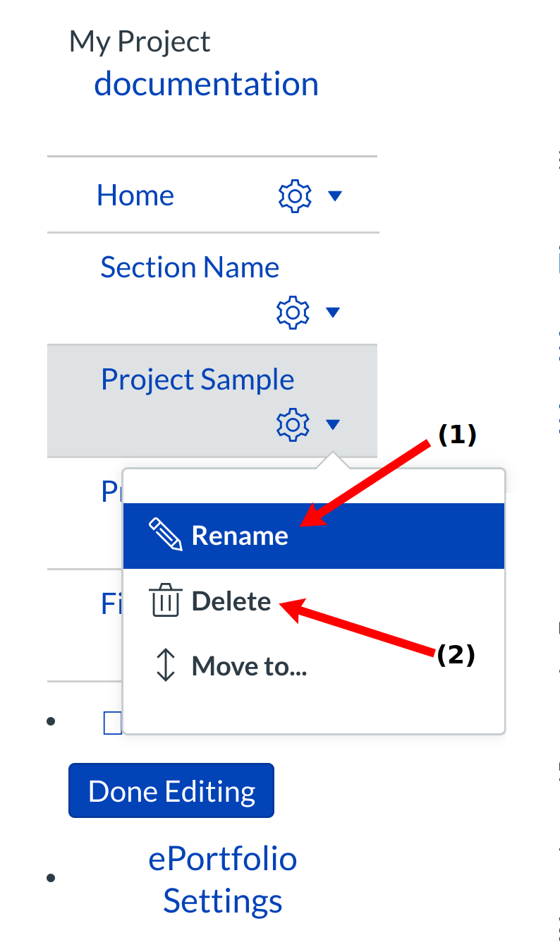The width and height of the screenshot is (560, 945).
Task: Click the pencil icon next to Rename
Action: (166, 535)
